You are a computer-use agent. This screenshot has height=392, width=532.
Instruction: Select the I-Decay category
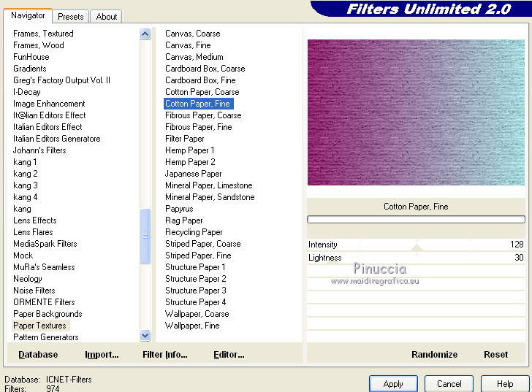coord(27,92)
